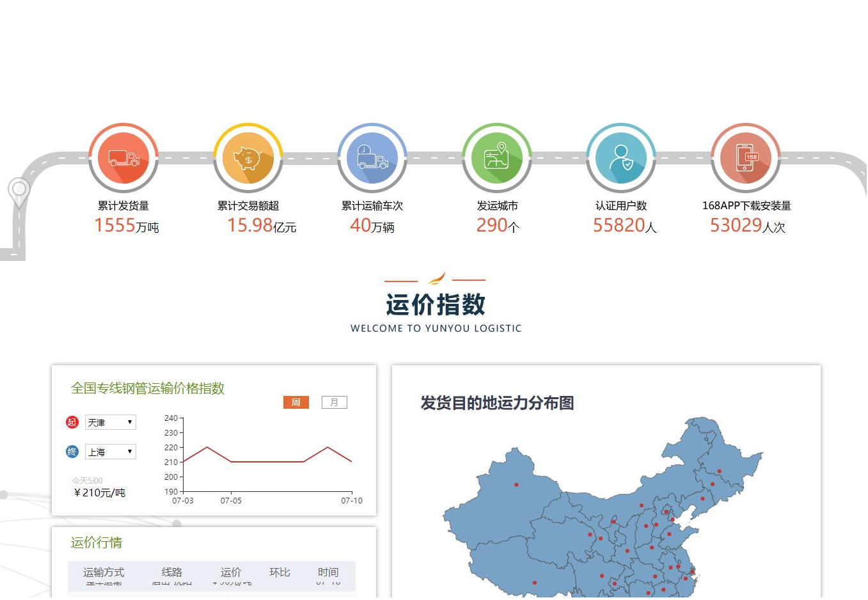Open the 上海 destination city dropdown
This screenshot has height=600, width=868.
[110, 452]
